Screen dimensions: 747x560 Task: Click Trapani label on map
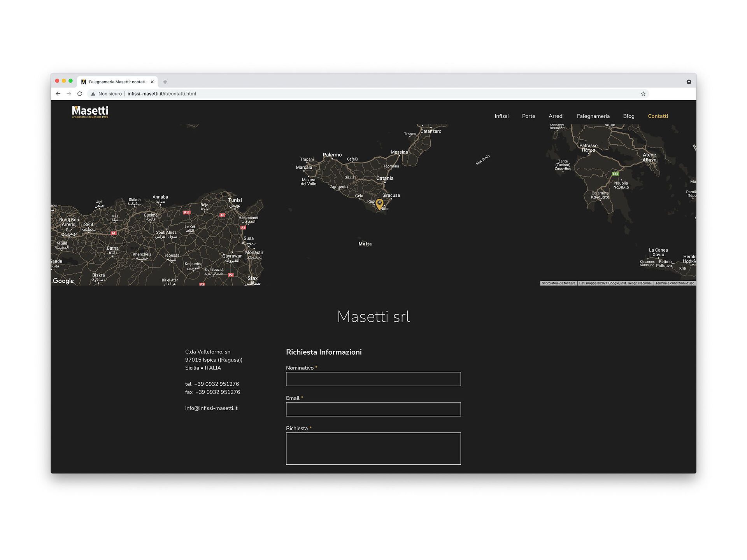point(307,159)
